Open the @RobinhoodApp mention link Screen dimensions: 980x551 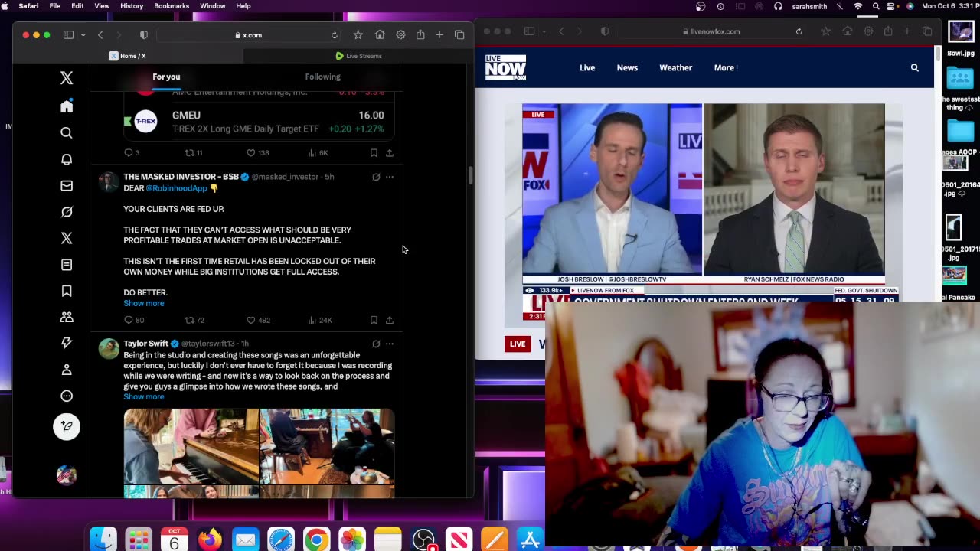click(x=177, y=188)
